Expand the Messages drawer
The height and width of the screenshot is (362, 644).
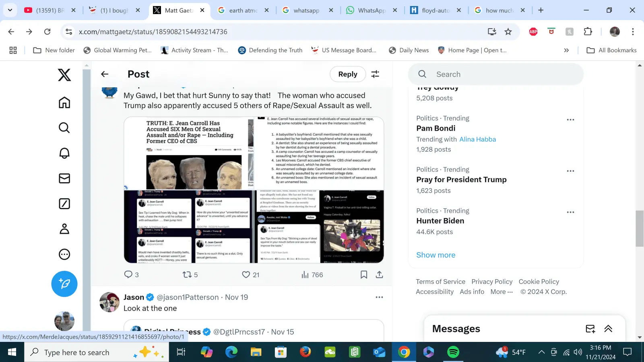pos(608,329)
